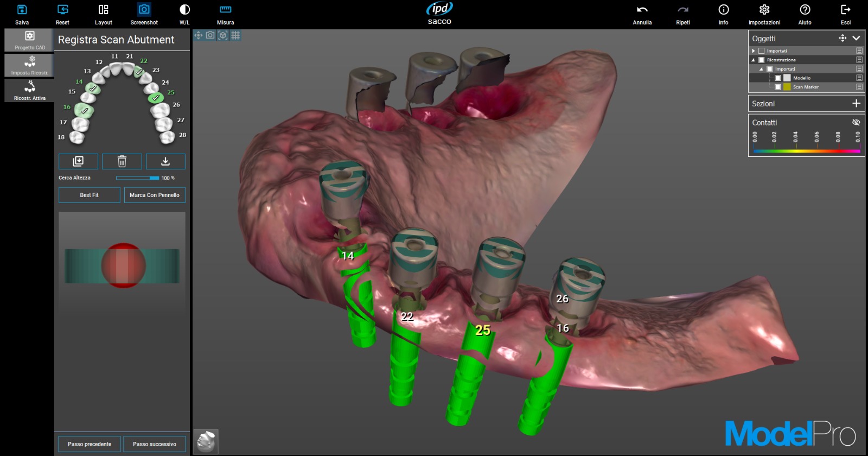
Task: Click the Modello gray color swatch
Action: [787, 78]
